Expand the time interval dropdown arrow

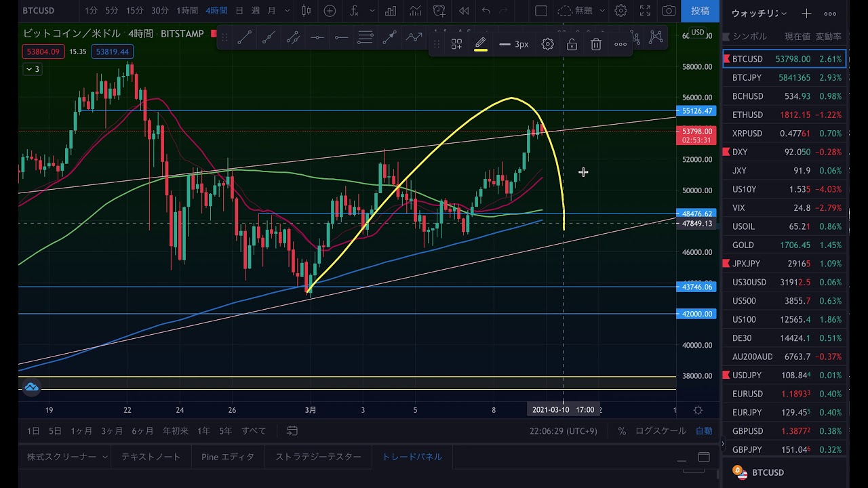(288, 11)
